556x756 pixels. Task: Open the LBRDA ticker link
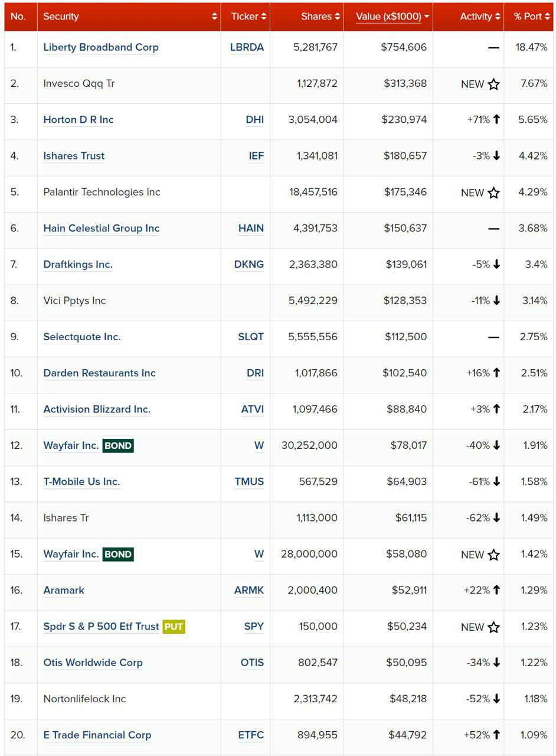(x=247, y=47)
